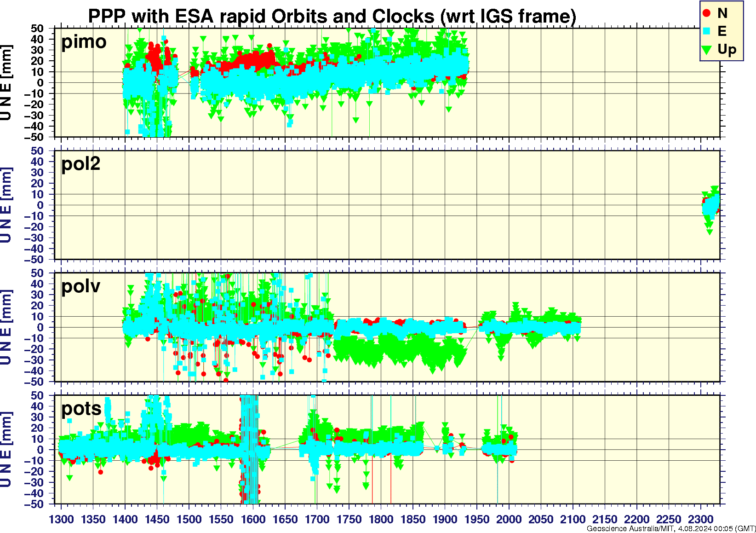Viewport: 756px width, 533px height.
Task: Click x-axis tick label 2100
Action: pos(573,519)
